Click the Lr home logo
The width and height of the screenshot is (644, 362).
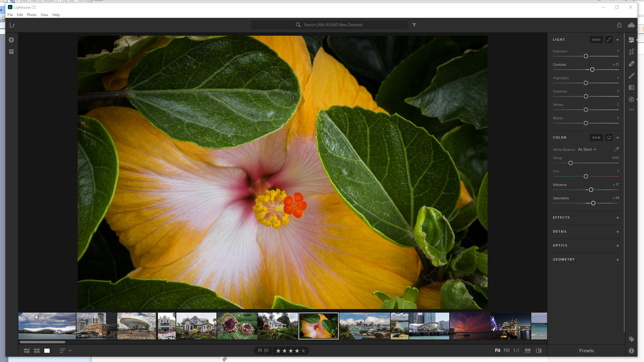click(x=12, y=25)
